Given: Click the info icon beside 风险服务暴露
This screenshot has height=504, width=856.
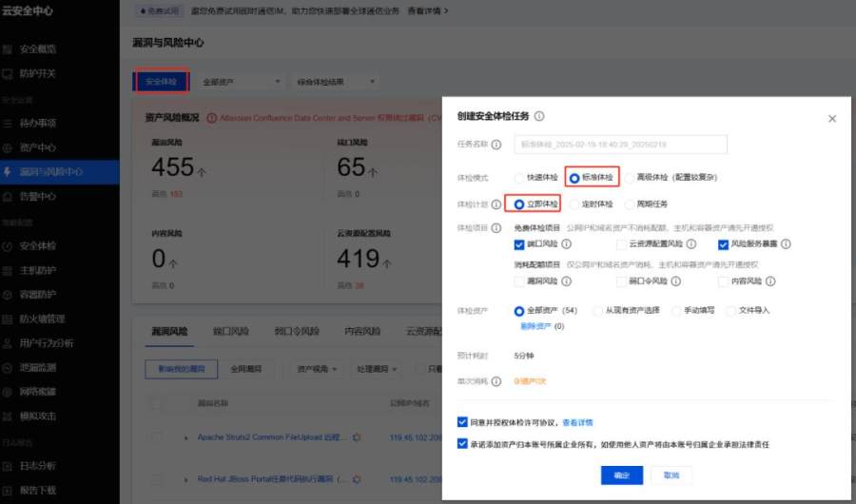Looking at the screenshot, I should 786,244.
